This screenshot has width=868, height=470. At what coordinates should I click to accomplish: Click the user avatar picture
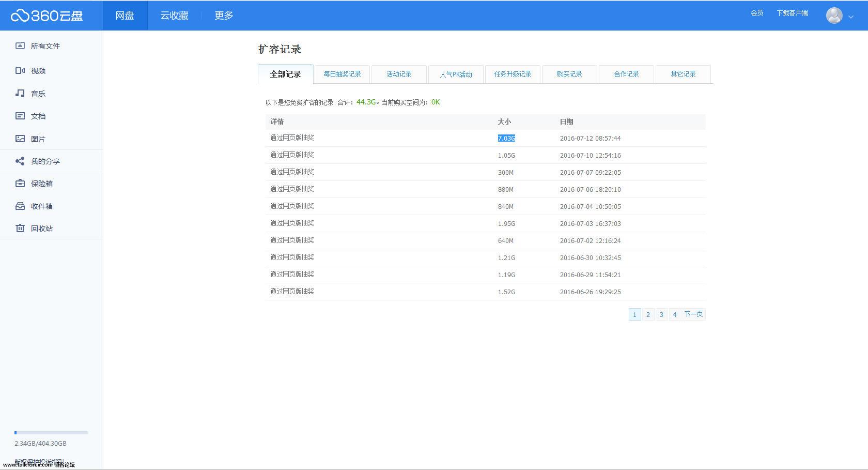(834, 16)
